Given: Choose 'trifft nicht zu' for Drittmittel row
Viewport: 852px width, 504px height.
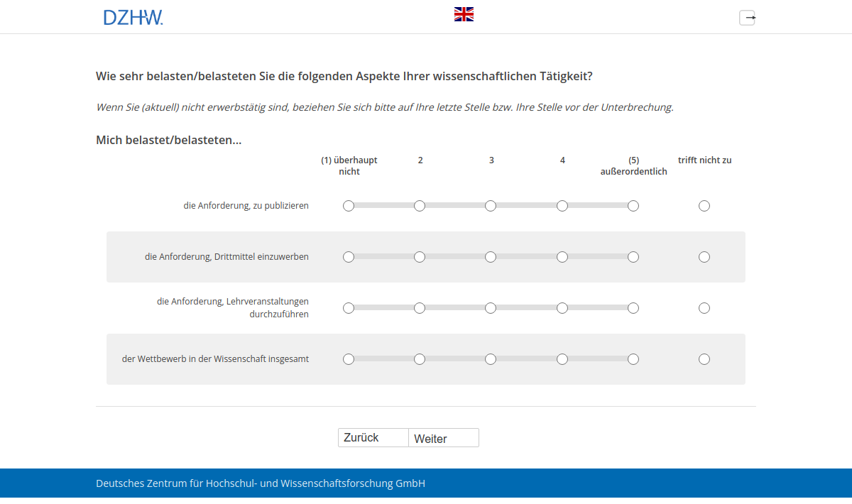Looking at the screenshot, I should click(x=704, y=257).
